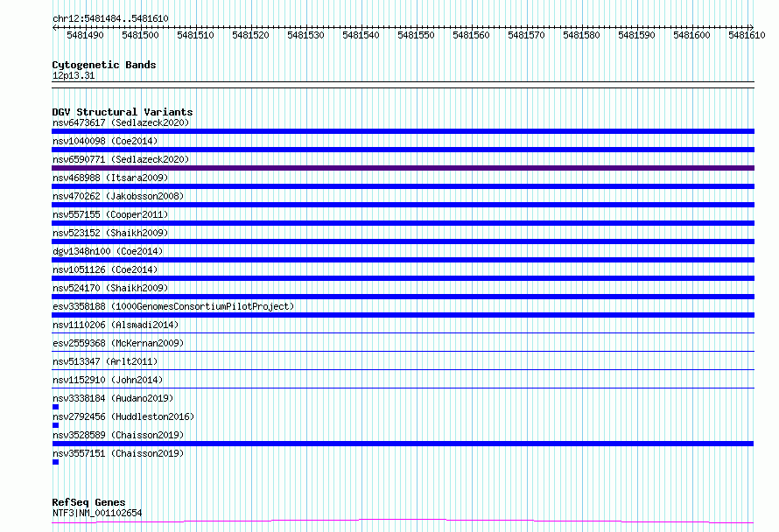This screenshot has width=779, height=532.
Task: Click the black cytogenetic band bar for 12p13.31
Action: pos(403,85)
